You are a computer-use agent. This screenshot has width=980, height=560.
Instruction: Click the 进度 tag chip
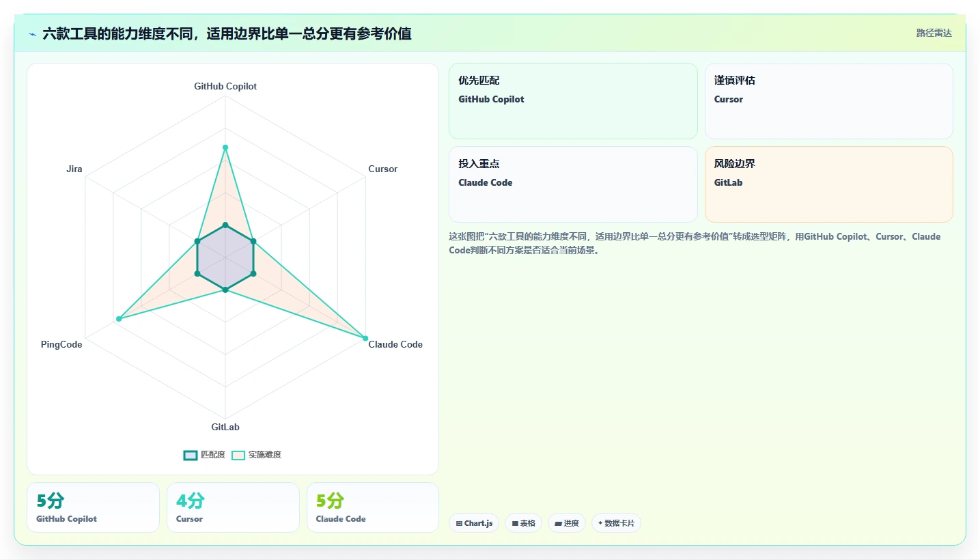[x=567, y=523]
